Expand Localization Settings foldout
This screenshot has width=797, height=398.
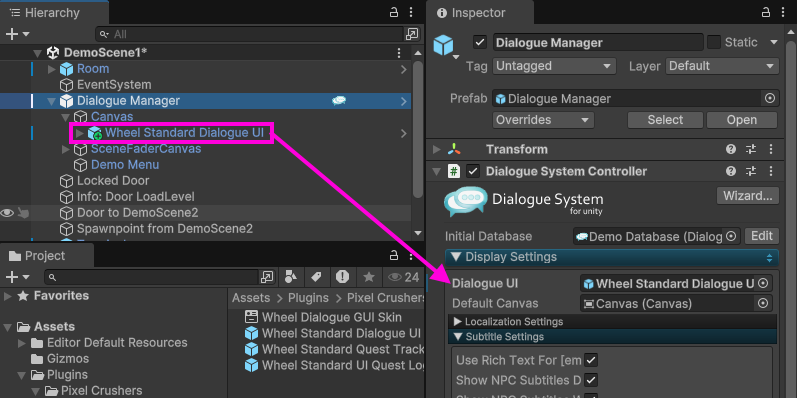point(457,322)
